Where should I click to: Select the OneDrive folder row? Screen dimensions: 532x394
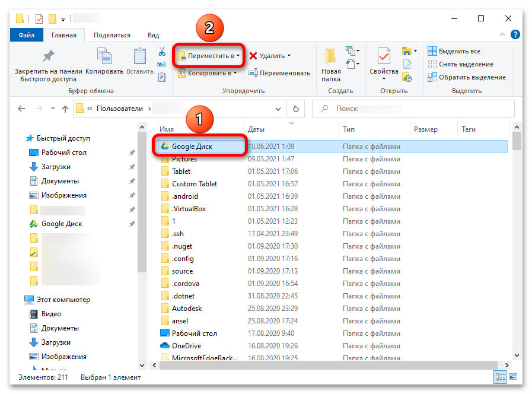pyautogui.click(x=333, y=346)
